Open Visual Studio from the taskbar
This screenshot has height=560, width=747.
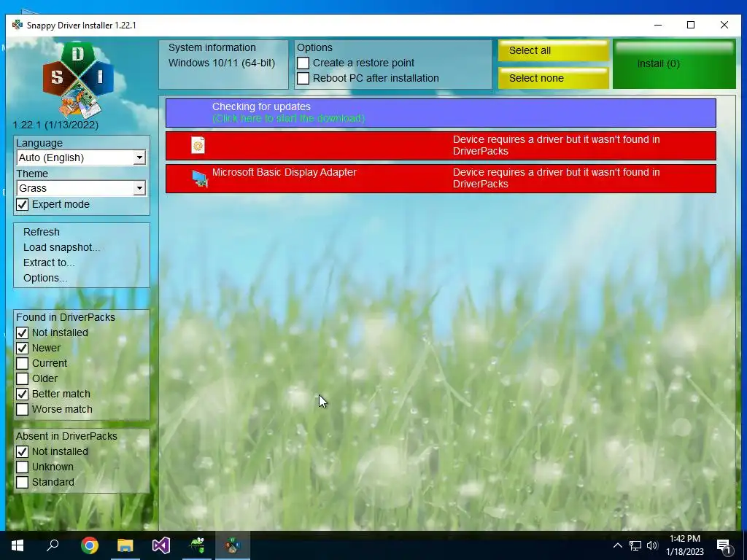tap(161, 545)
